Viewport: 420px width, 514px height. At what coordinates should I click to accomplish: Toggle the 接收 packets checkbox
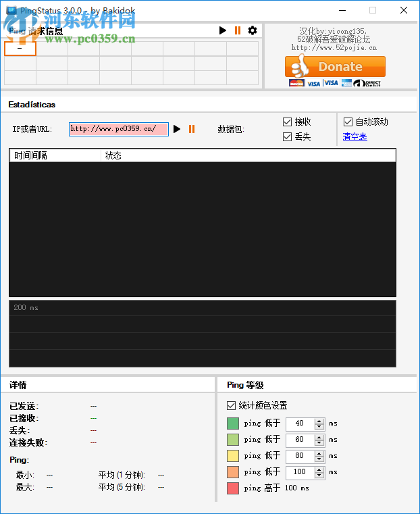pos(287,122)
